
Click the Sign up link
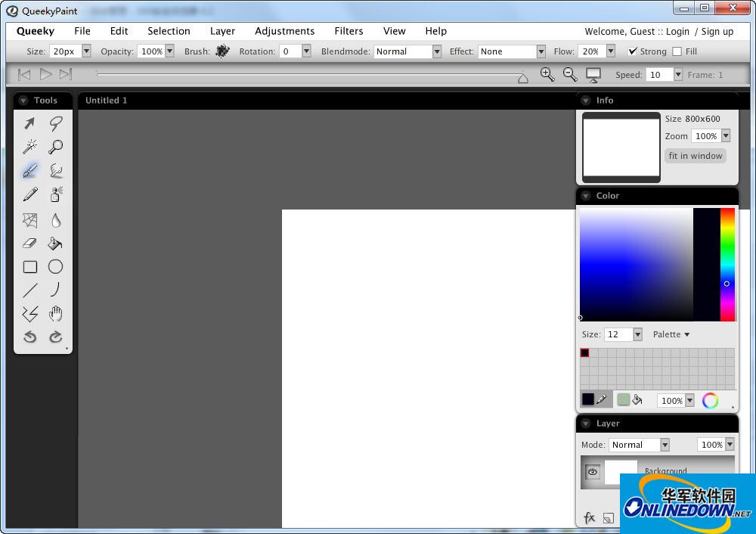(717, 31)
